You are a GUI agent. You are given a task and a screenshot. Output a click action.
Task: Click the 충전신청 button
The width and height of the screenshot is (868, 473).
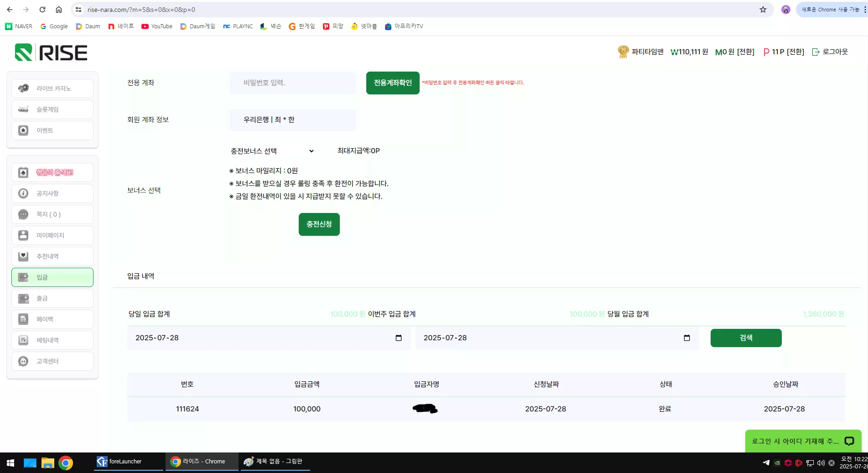(x=319, y=224)
